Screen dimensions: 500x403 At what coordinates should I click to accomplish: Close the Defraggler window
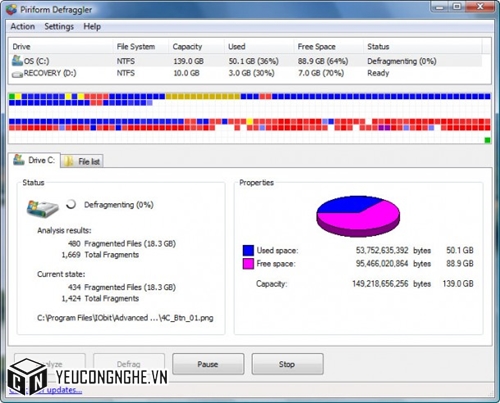pyautogui.click(x=480, y=7)
